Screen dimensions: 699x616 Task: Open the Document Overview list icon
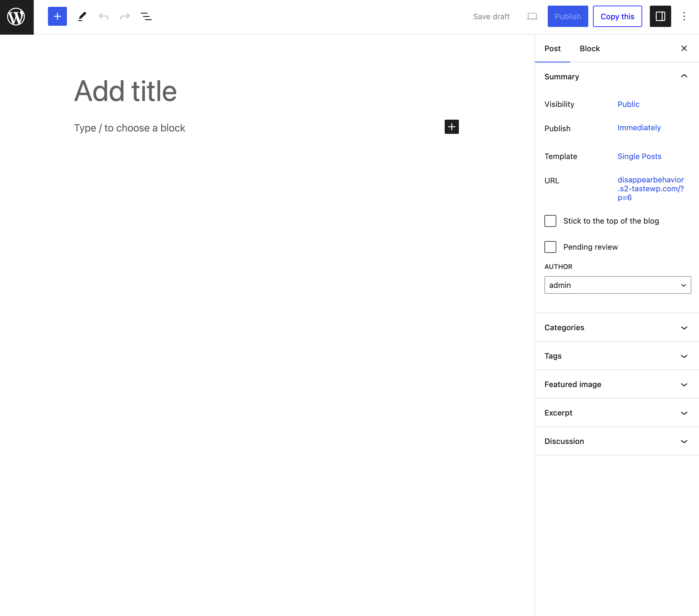[x=146, y=16]
